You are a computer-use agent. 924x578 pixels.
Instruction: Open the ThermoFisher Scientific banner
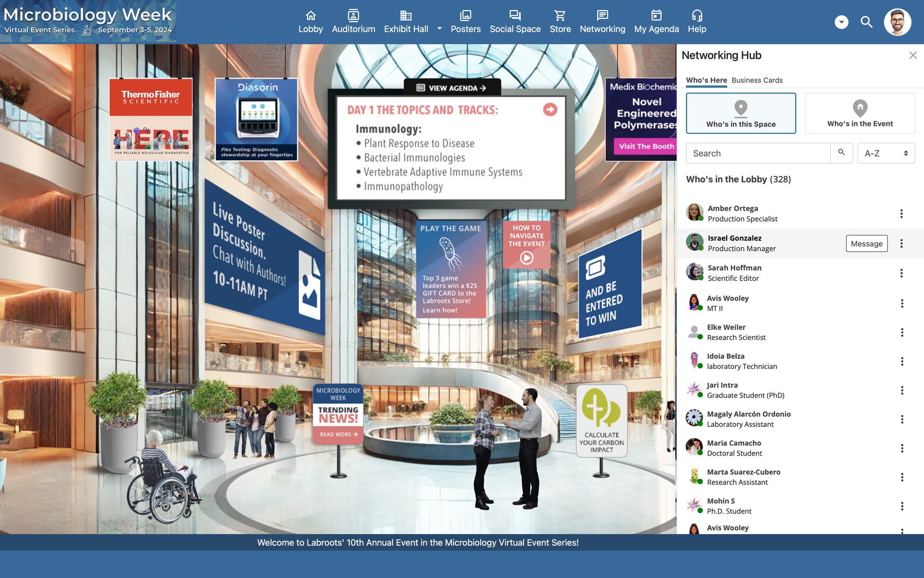pyautogui.click(x=151, y=119)
